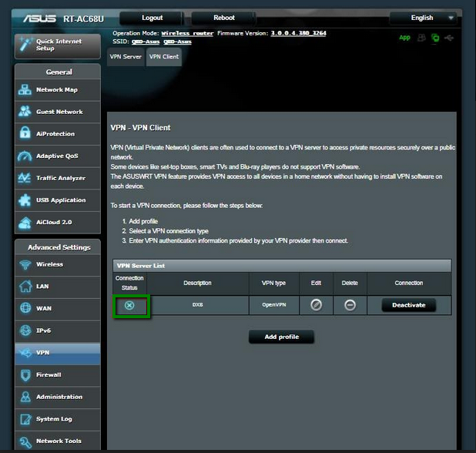The height and width of the screenshot is (453, 476).
Task: Click the Reboot button
Action: 224,18
